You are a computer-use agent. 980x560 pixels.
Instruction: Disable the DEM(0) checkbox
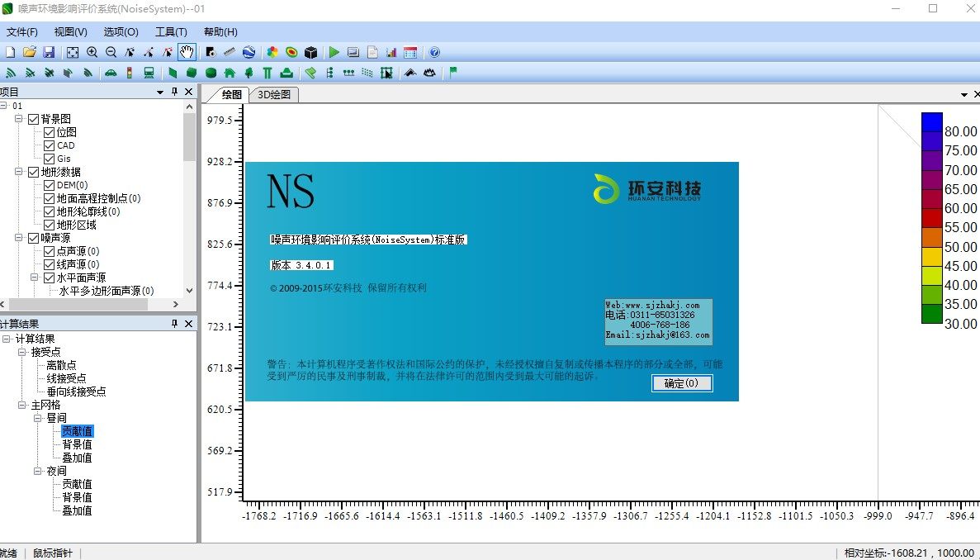pos(50,184)
